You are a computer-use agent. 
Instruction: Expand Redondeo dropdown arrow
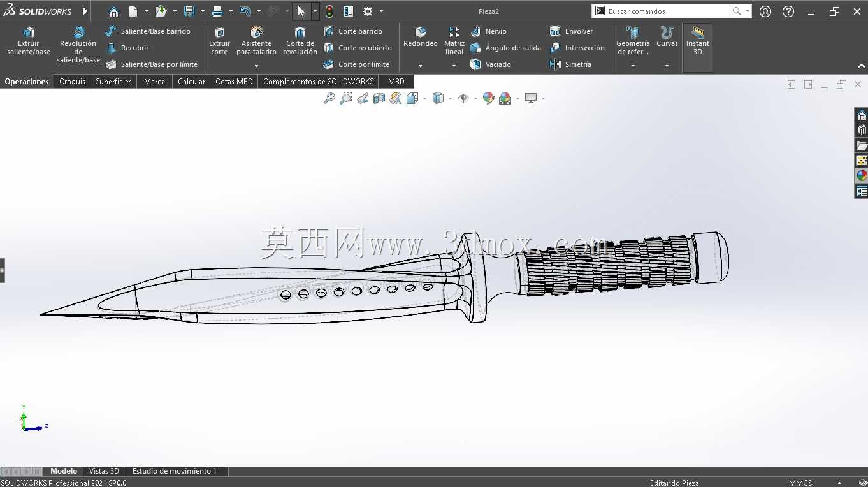(421, 66)
